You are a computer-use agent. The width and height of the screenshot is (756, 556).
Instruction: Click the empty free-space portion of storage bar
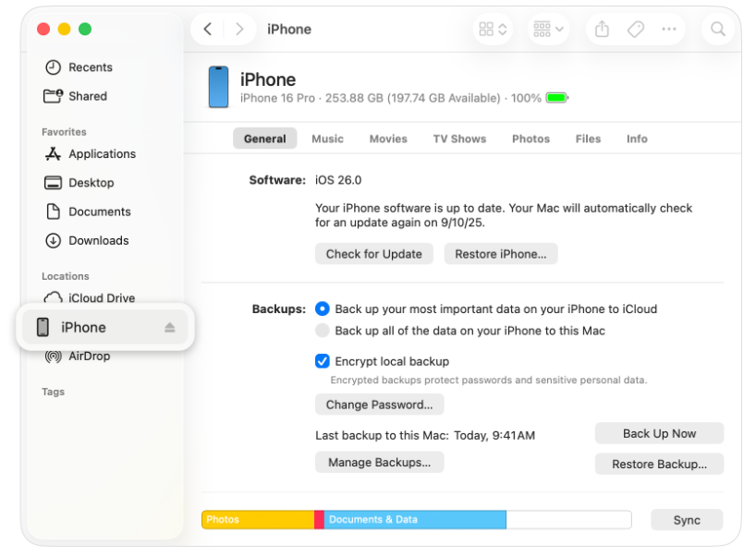(x=568, y=520)
